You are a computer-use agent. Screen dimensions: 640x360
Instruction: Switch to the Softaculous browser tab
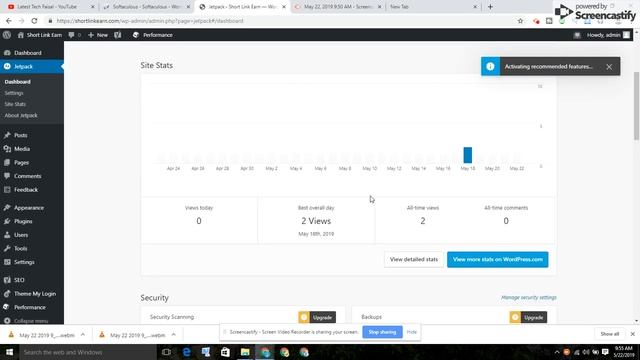[x=146, y=7]
